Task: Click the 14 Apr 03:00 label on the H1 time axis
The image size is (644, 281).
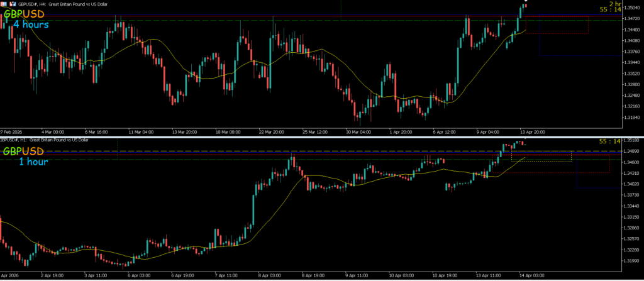Action: (x=531, y=276)
